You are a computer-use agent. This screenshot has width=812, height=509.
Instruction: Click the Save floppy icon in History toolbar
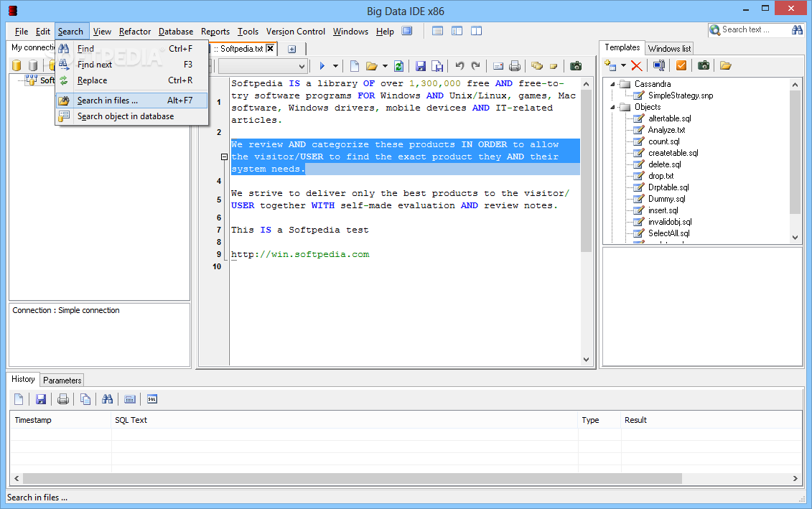click(x=41, y=398)
